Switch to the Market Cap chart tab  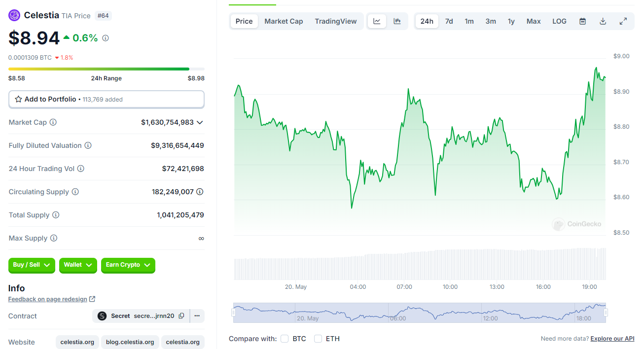click(x=284, y=21)
